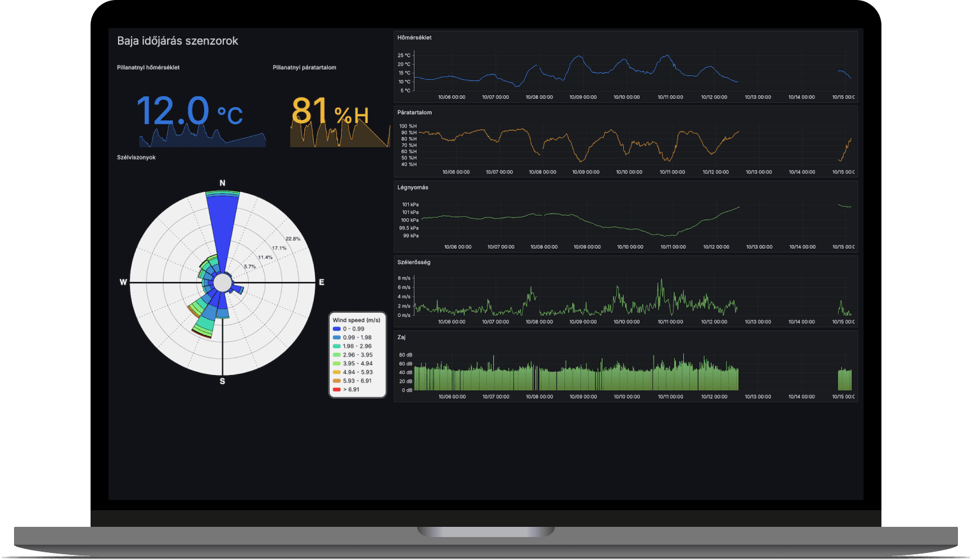Open the Szélviszonyok panel title
972x560 pixels.
(136, 158)
